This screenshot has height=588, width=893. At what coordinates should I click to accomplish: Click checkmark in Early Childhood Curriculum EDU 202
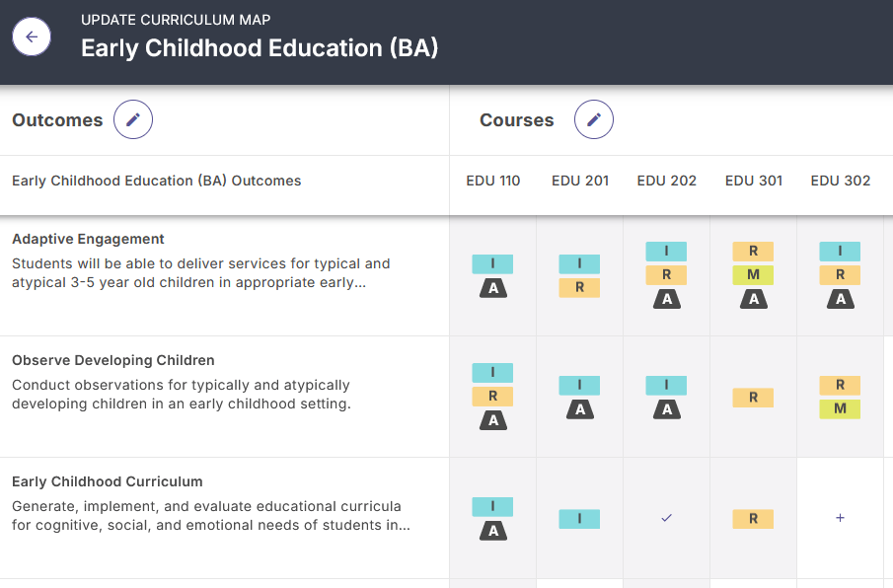pos(667,518)
